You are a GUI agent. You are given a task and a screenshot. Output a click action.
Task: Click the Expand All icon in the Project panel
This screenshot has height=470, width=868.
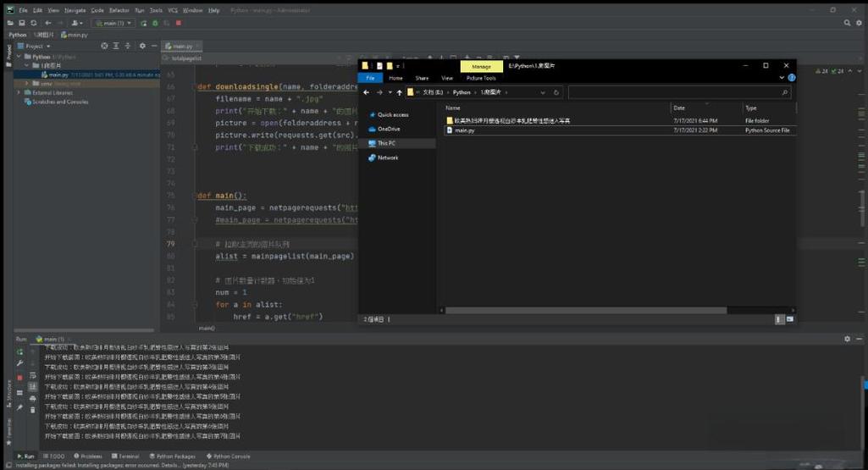click(x=116, y=46)
